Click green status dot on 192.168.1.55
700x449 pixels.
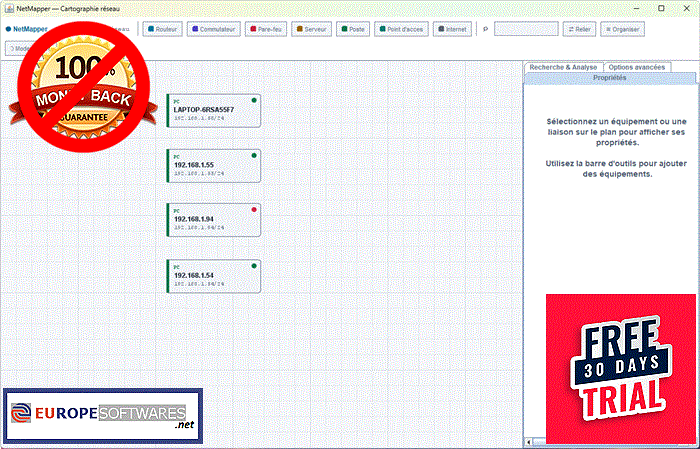point(254,155)
